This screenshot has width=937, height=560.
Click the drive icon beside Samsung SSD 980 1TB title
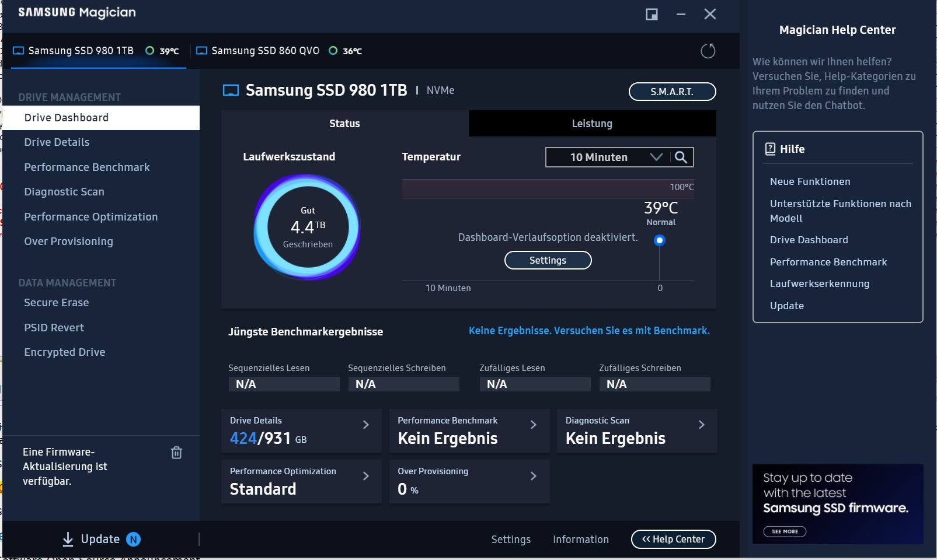tap(231, 90)
